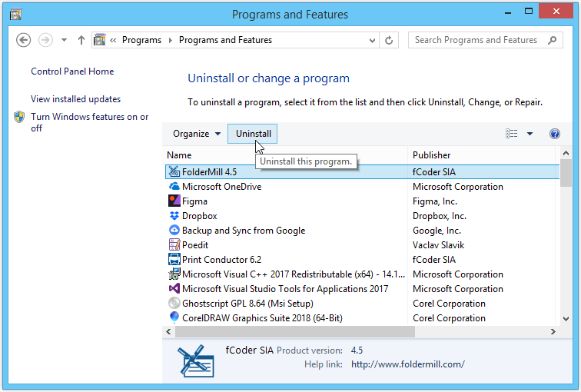Select Print Conductor 6.2 entry
The width and height of the screenshot is (581, 392).
221,260
